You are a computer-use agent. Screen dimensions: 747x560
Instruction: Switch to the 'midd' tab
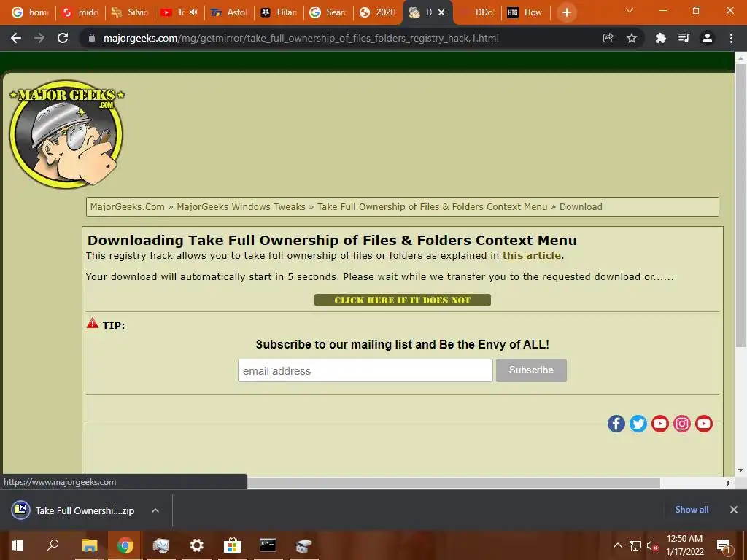[80, 12]
